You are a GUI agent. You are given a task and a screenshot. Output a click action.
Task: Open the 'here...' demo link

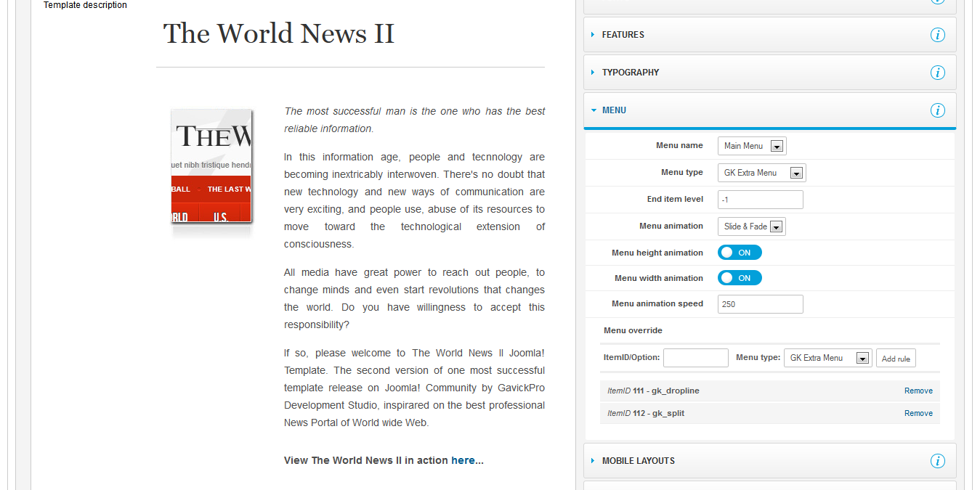(x=467, y=460)
